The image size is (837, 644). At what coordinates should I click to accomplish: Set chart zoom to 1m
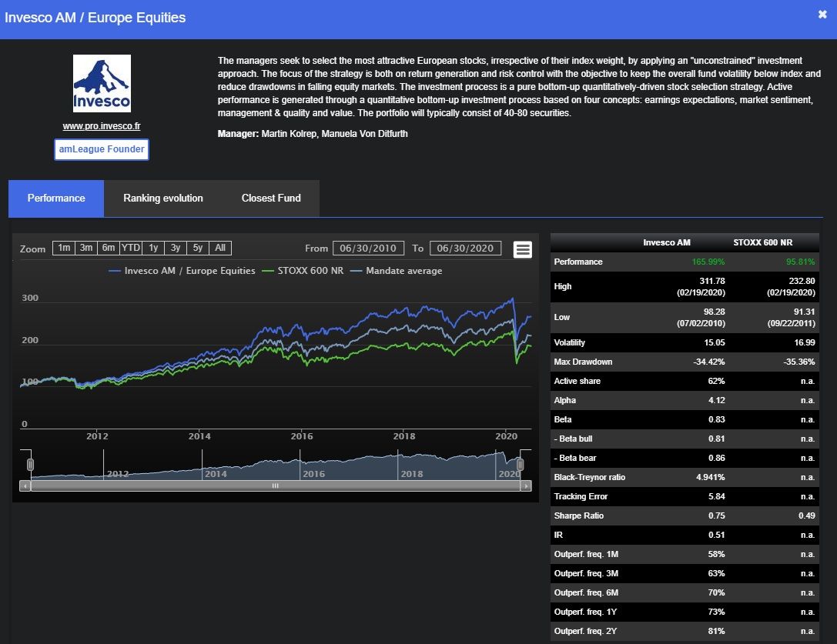(x=64, y=248)
